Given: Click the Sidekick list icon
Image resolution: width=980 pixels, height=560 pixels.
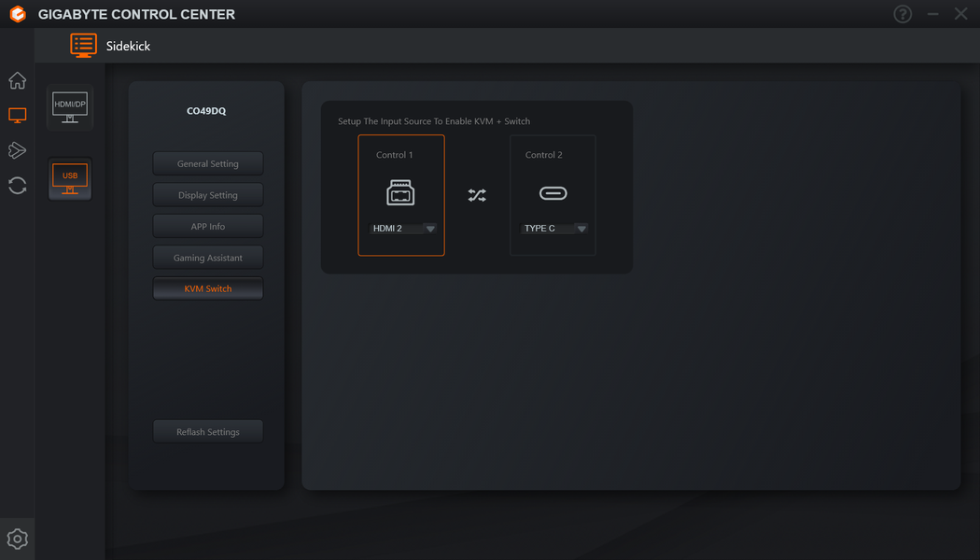Looking at the screenshot, I should click(83, 46).
